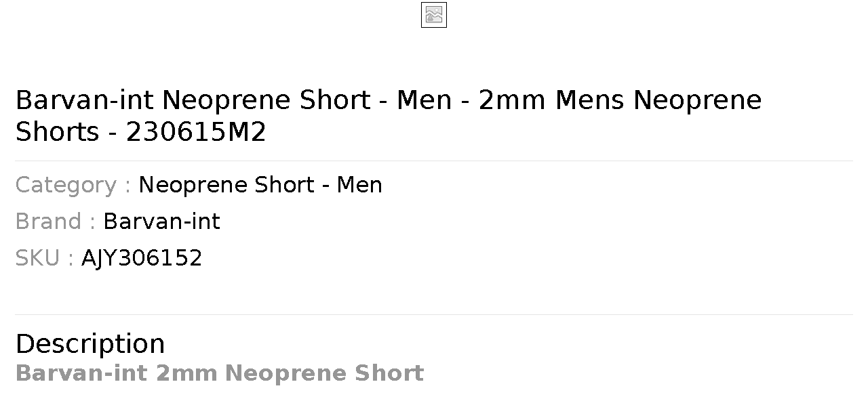Click the 'SKU :' label

(x=45, y=258)
